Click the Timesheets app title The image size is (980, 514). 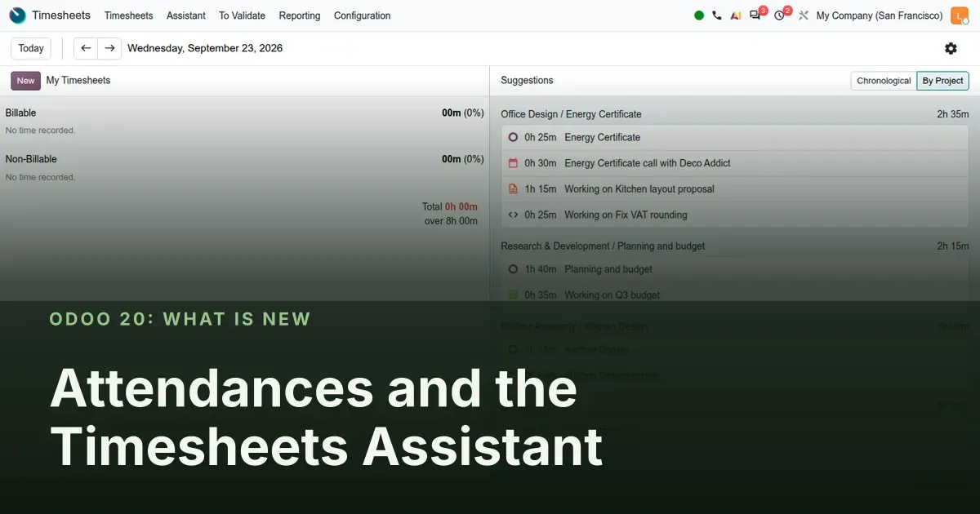tap(62, 16)
